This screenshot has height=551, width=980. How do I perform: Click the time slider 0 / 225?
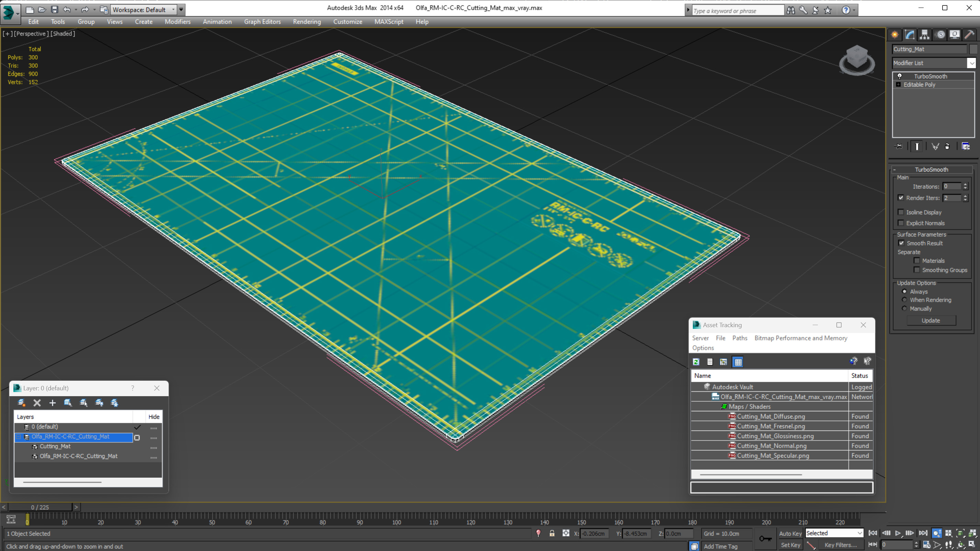tap(40, 507)
